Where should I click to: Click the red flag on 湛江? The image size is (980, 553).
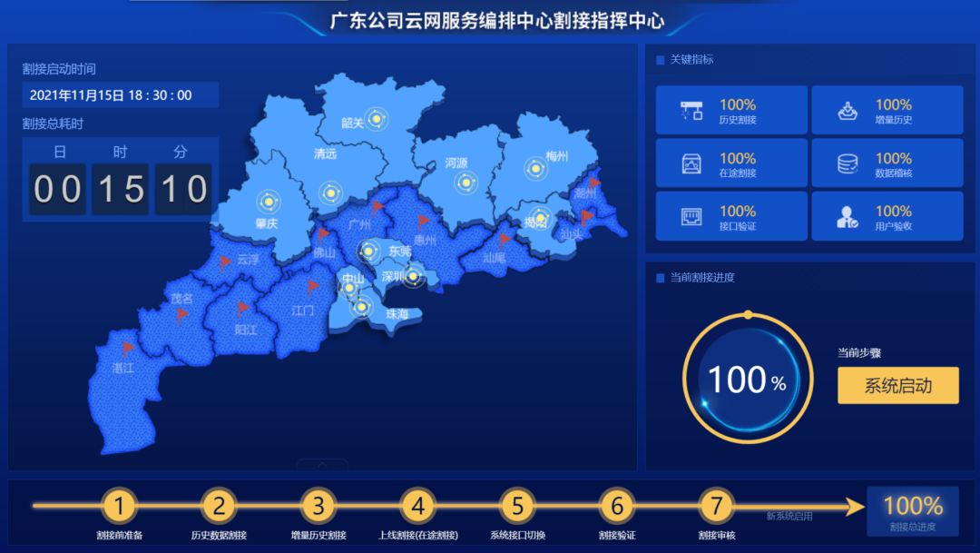[x=127, y=348]
